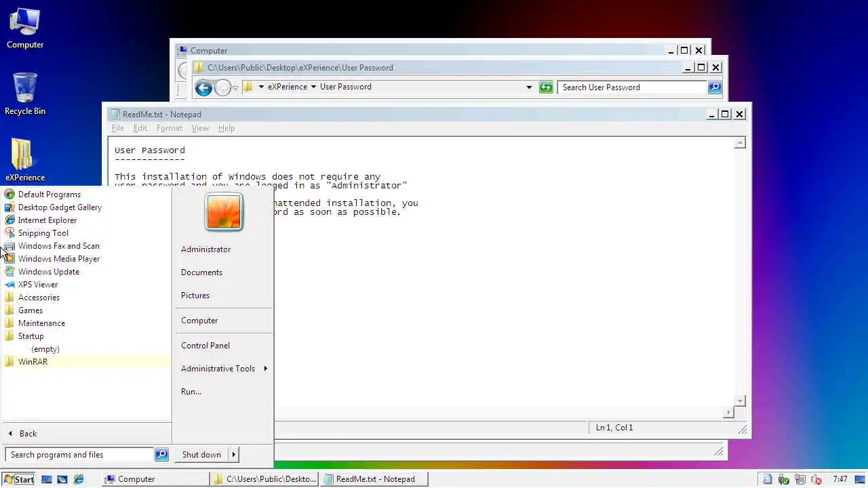Viewport: 868px width, 488px height.
Task: Open Notepad File menu
Action: (117, 128)
